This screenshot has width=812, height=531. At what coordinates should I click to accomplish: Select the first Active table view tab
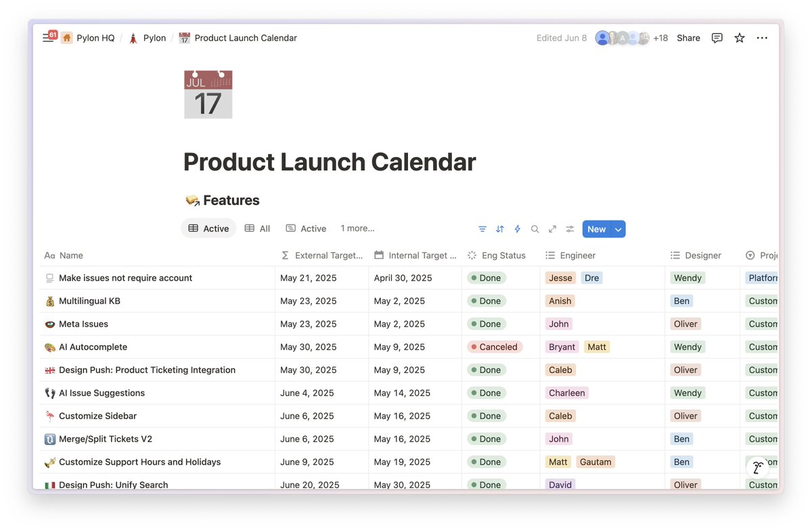[208, 229]
